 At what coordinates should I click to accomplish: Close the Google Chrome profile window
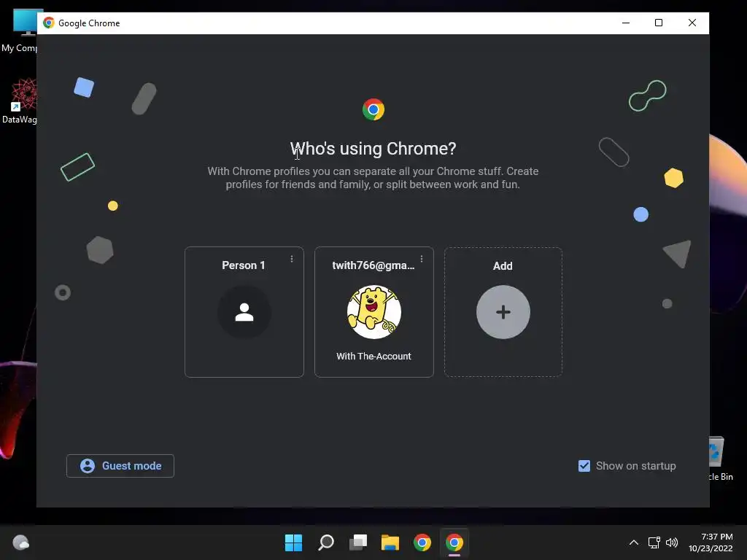[692, 23]
